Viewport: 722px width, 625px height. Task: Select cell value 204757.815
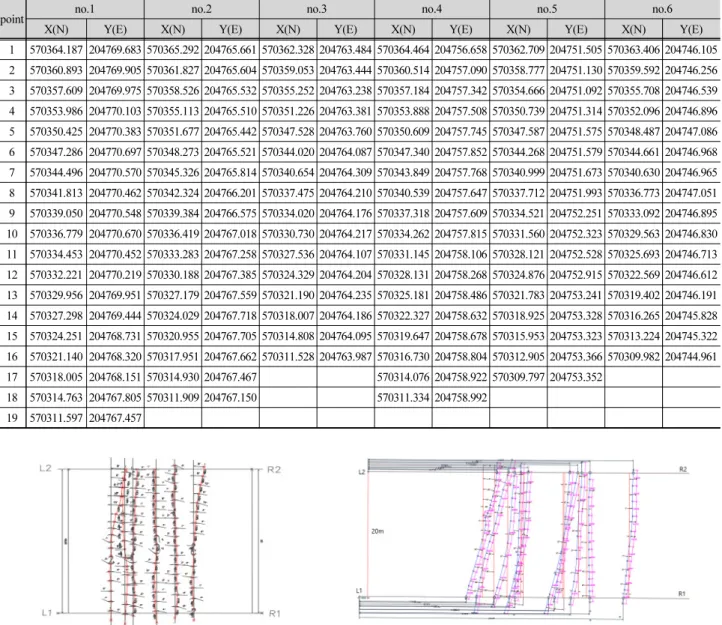point(461,234)
